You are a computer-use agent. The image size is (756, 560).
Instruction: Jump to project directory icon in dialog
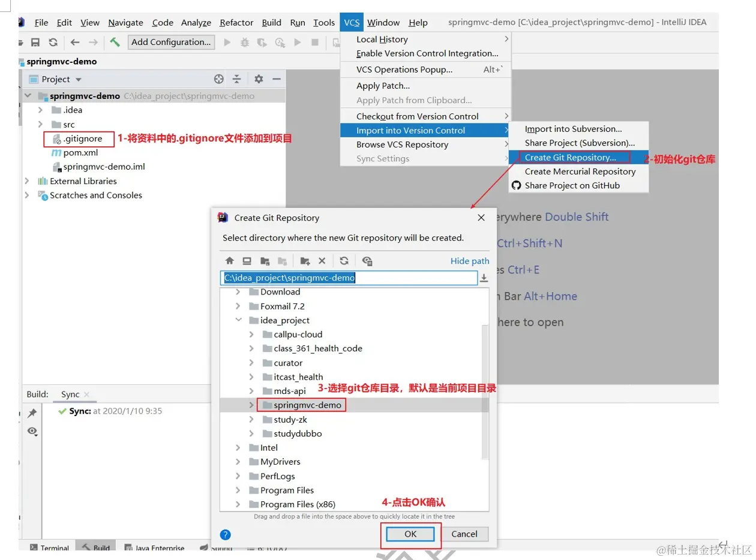click(x=265, y=261)
